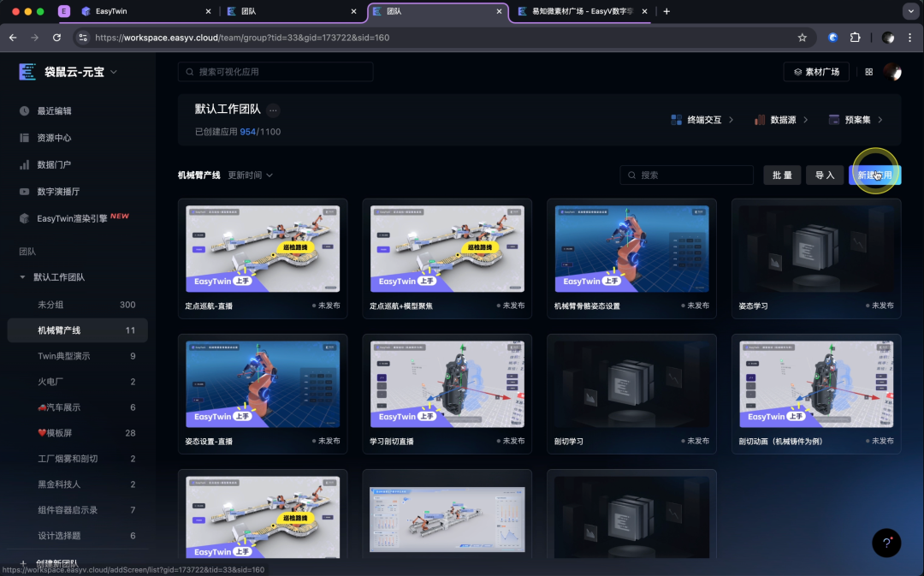Open the 机械臂骨骼姿态设置 app thumbnail
Screen dimensions: 924x576
(x=631, y=249)
